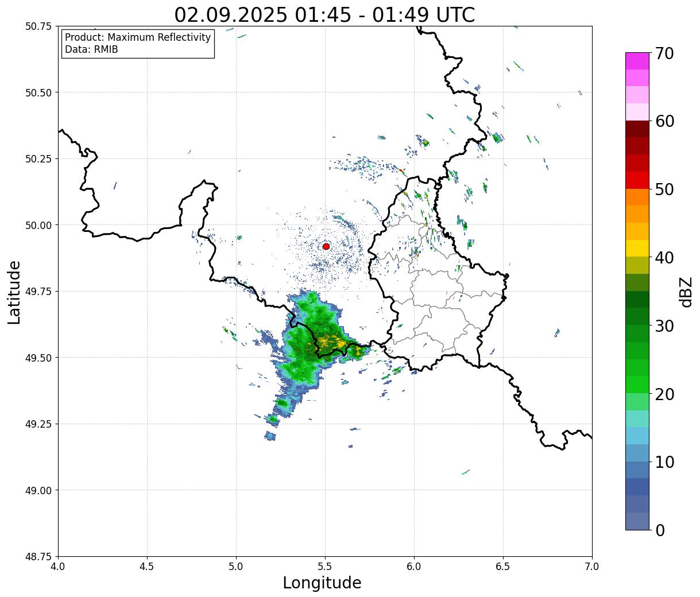
Task: Click the longitude tick label '6.5'
Action: [x=503, y=566]
